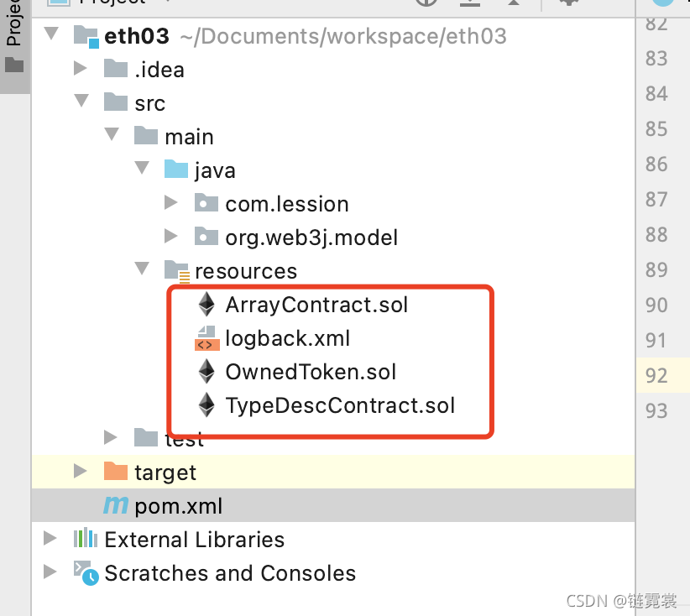Click the blue java source folder icon
This screenshot has height=616, width=690.
point(176,169)
